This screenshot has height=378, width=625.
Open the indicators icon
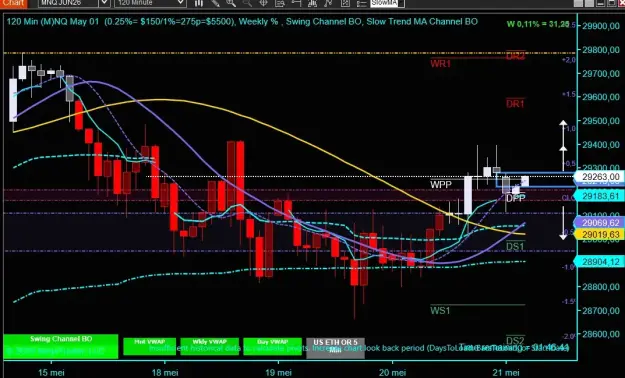click(x=312, y=4)
